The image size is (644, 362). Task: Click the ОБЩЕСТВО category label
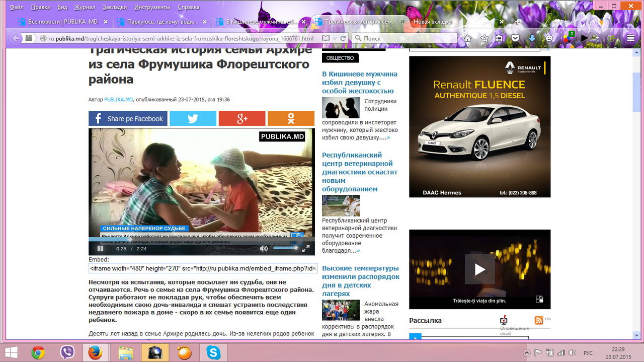point(340,58)
